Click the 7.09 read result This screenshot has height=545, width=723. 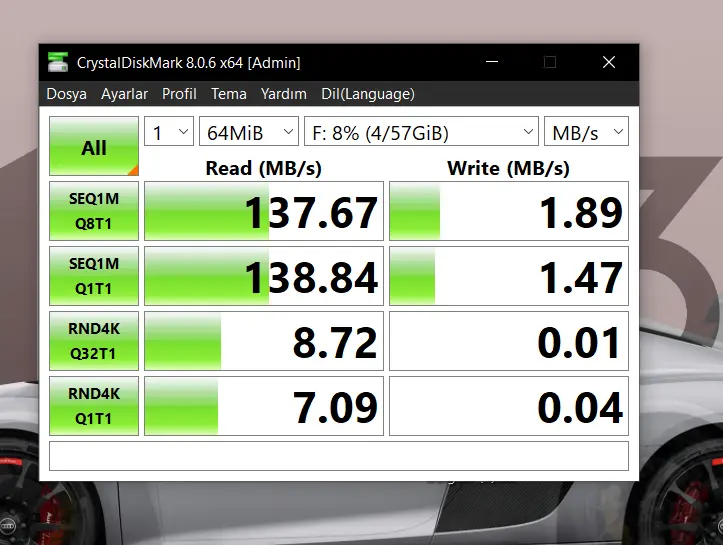pos(264,406)
